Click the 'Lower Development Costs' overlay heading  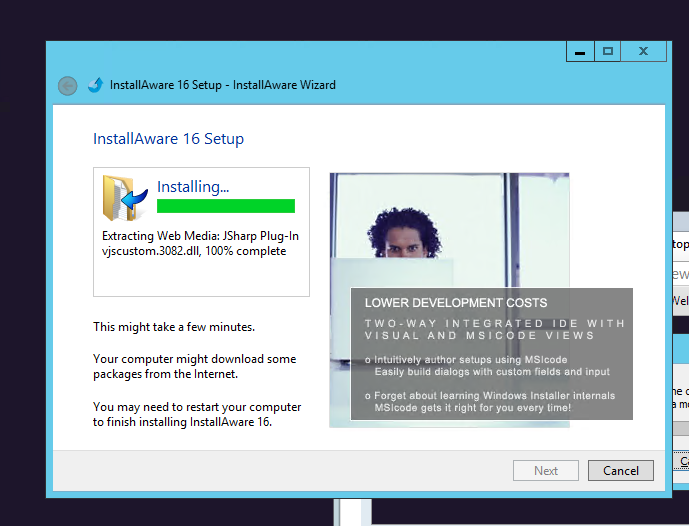(456, 303)
